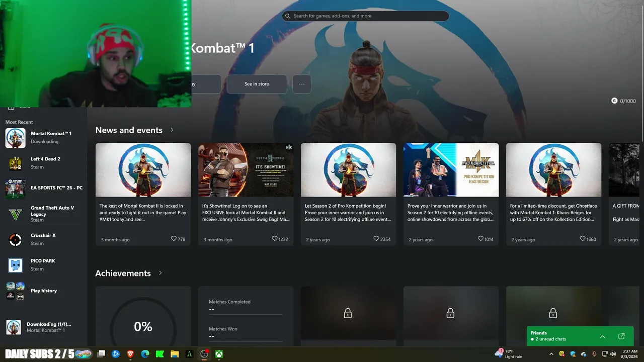Open the volume control in the system tray
The width and height of the screenshot is (644, 362).
(613, 354)
